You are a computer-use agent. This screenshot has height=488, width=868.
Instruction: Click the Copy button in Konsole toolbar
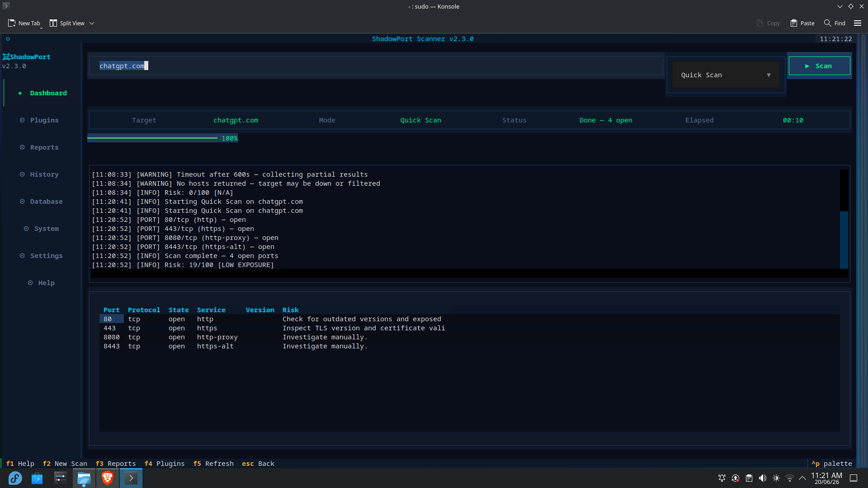click(x=768, y=23)
